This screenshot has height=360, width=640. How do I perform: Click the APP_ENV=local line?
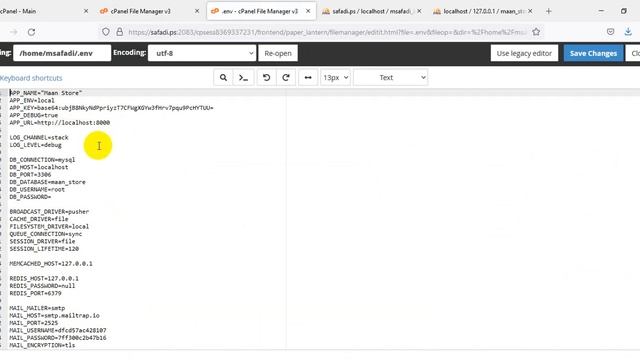[x=32, y=100]
